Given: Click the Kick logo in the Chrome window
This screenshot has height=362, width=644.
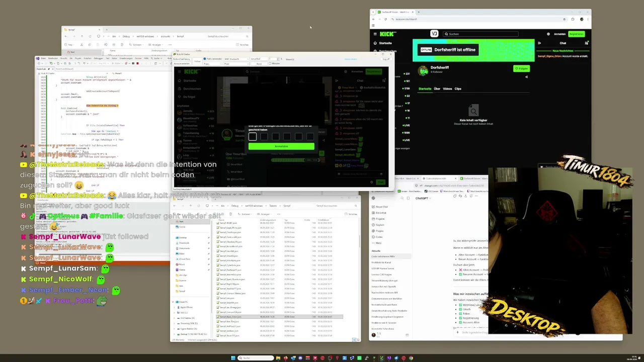Looking at the screenshot, I should point(387,34).
